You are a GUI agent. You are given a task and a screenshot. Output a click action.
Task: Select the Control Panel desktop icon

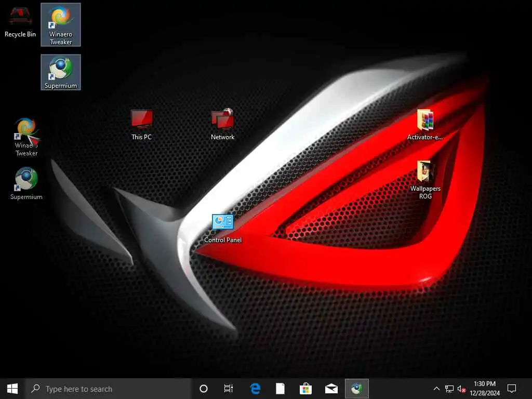pyautogui.click(x=222, y=229)
